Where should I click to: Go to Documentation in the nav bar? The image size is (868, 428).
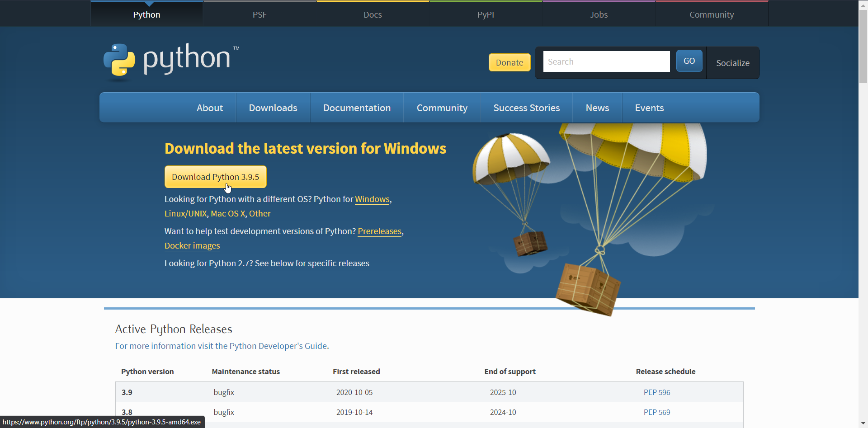[357, 108]
